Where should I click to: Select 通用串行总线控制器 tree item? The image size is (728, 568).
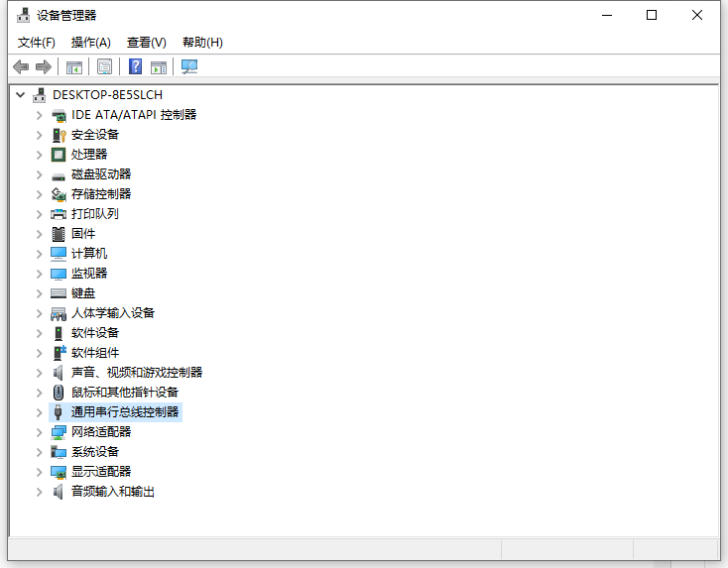tap(125, 412)
